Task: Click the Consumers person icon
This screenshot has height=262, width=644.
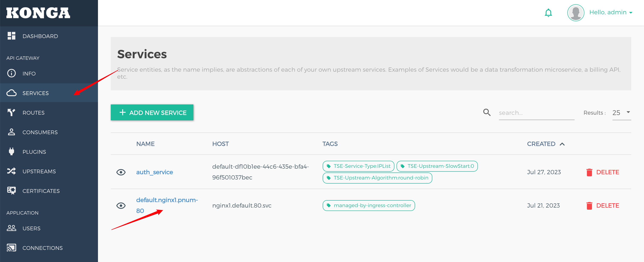Action: point(11,132)
